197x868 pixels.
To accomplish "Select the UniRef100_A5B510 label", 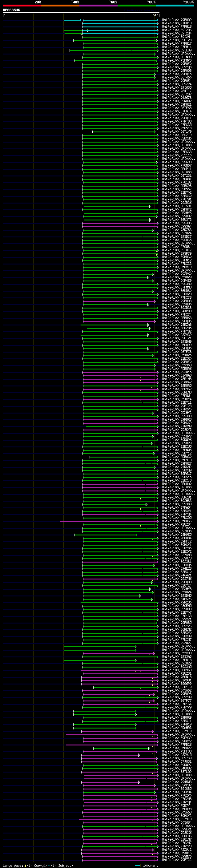I will coord(177,128).
